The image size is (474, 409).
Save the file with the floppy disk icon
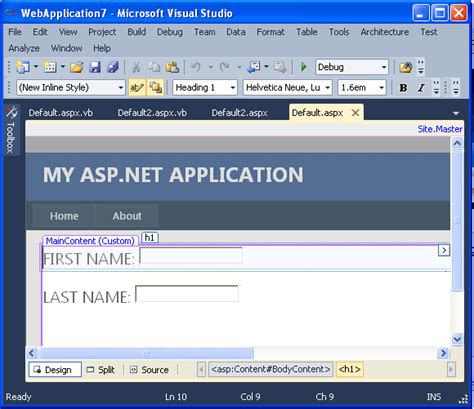click(95, 68)
